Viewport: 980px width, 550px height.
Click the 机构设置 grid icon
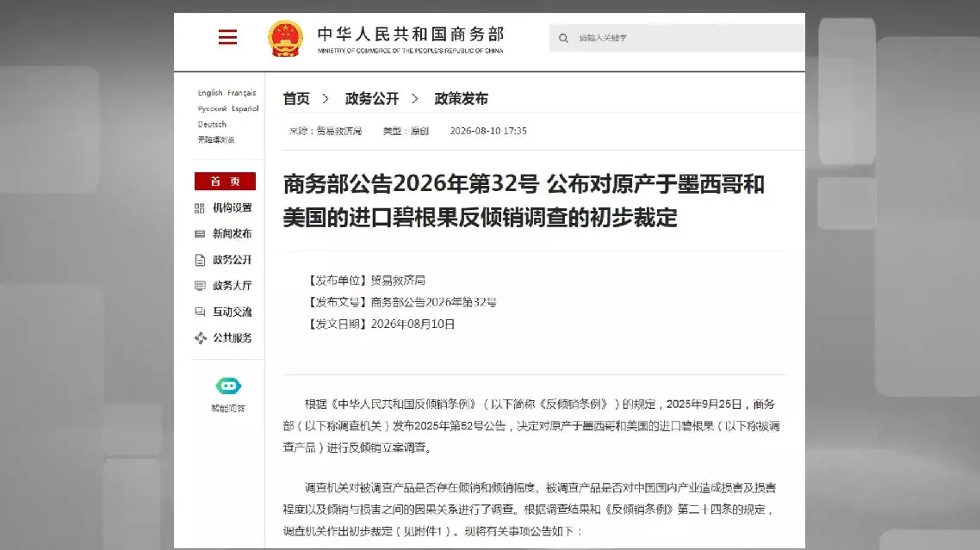pyautogui.click(x=200, y=208)
